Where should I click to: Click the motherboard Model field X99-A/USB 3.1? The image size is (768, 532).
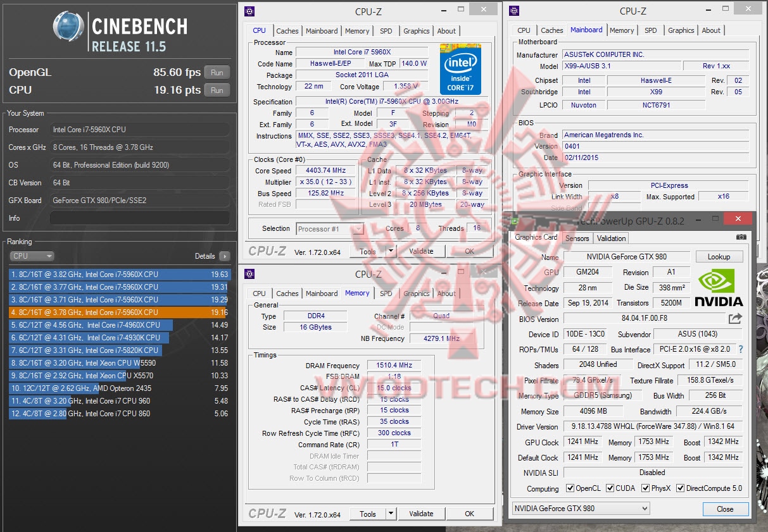tap(622, 66)
